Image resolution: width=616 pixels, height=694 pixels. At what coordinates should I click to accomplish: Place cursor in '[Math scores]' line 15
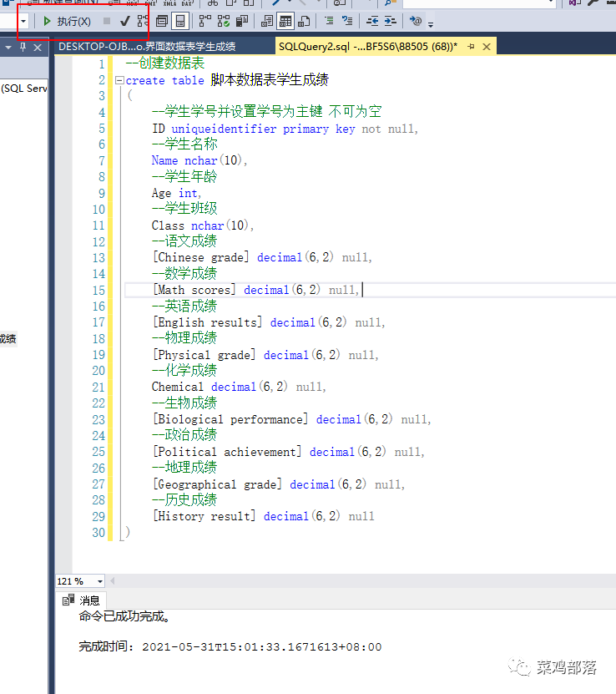(194, 290)
